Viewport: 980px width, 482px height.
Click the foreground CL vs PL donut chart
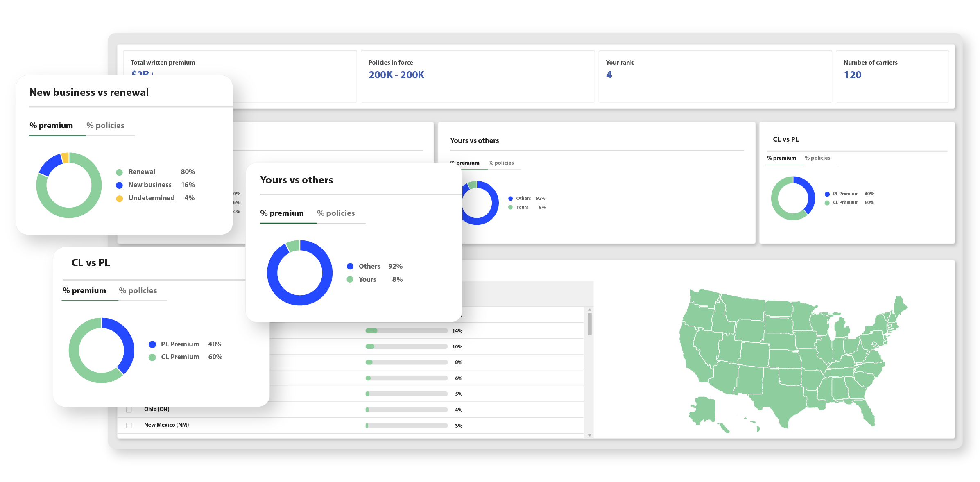coord(101,350)
